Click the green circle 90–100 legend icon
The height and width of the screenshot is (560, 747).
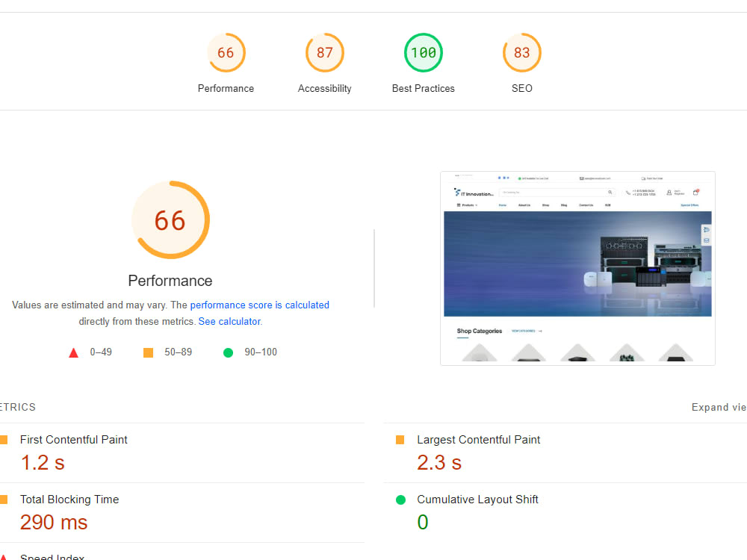(x=228, y=353)
